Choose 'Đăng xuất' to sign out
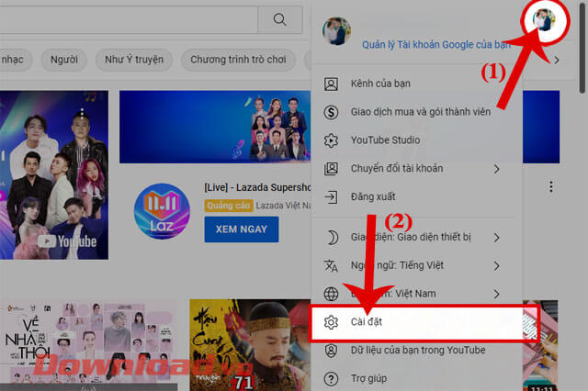588x391 pixels. 416,197
